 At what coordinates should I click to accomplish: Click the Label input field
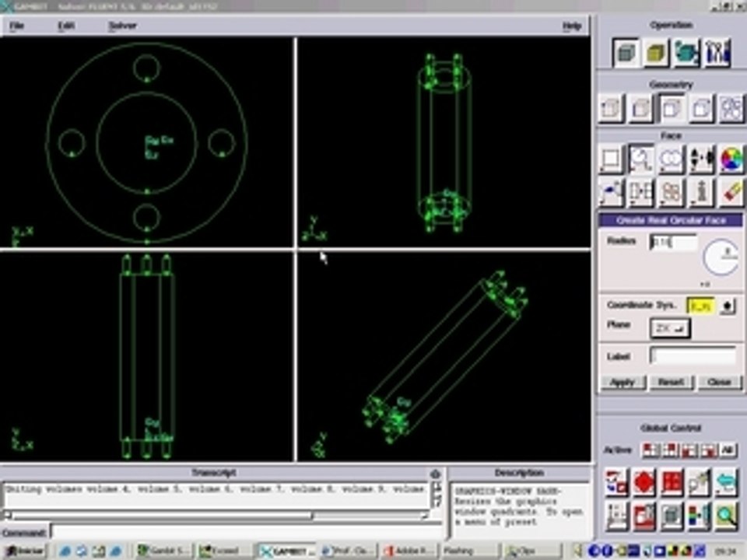(x=693, y=356)
